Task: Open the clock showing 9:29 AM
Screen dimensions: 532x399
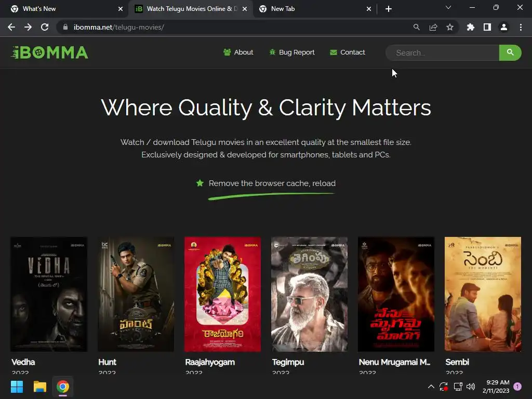Action: pyautogui.click(x=496, y=387)
